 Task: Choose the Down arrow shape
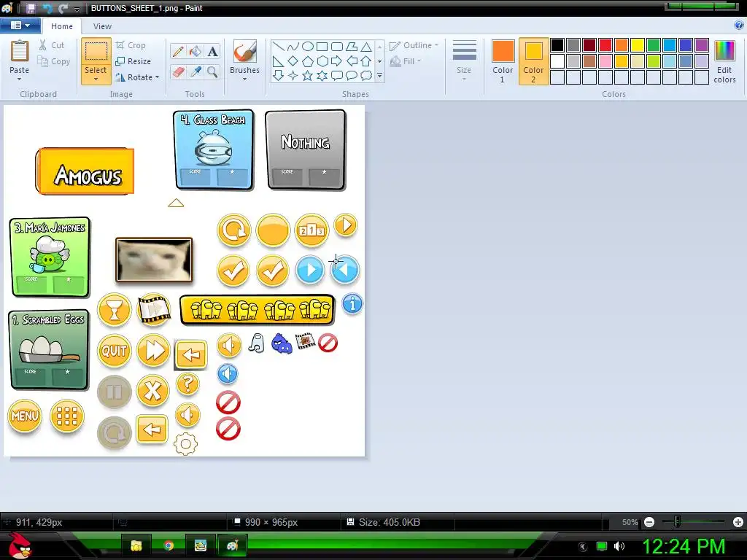[x=279, y=75]
